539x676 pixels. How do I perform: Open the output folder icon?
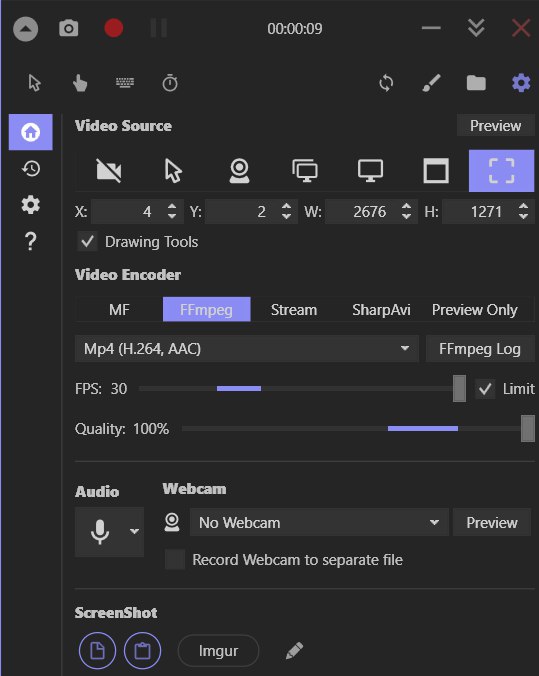pyautogui.click(x=476, y=83)
